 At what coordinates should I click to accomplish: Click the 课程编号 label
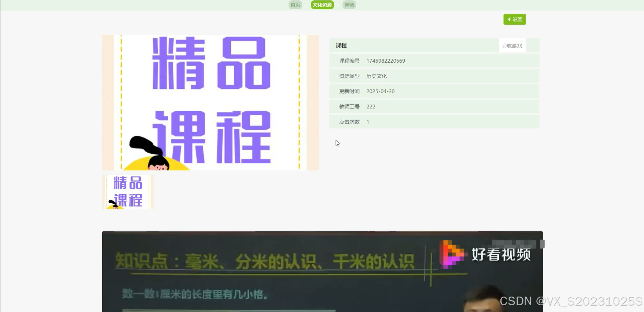click(x=349, y=61)
